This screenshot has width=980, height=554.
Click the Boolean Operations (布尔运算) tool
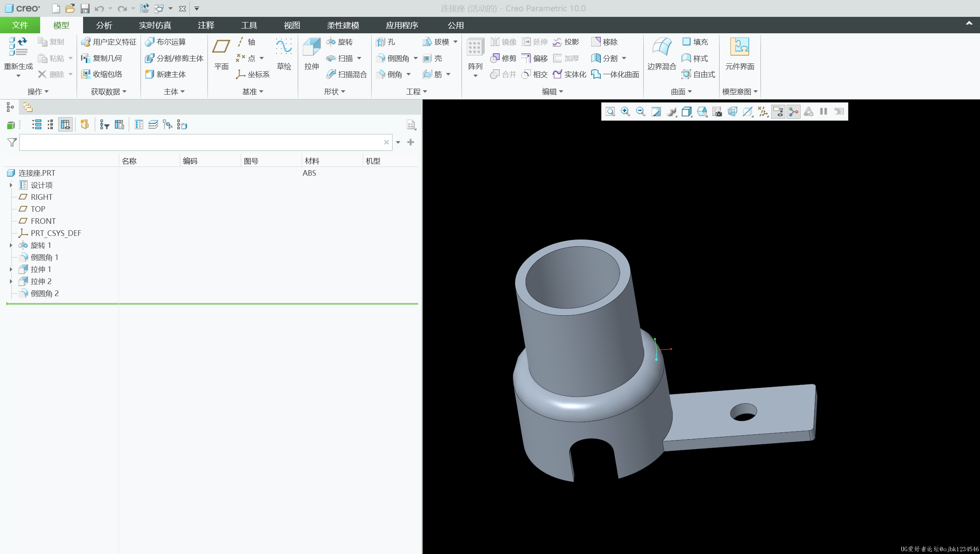click(165, 42)
